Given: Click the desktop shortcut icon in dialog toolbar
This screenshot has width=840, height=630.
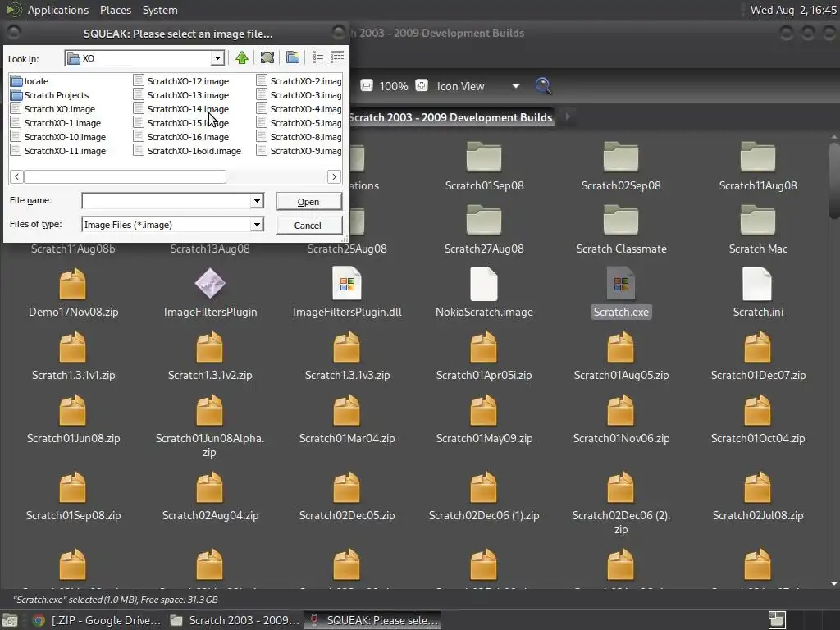Looking at the screenshot, I should pos(267,57).
